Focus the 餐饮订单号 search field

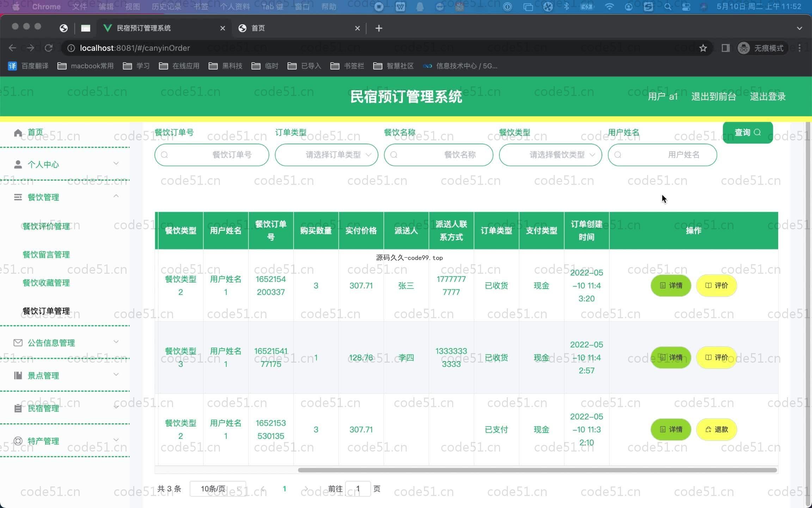click(212, 155)
